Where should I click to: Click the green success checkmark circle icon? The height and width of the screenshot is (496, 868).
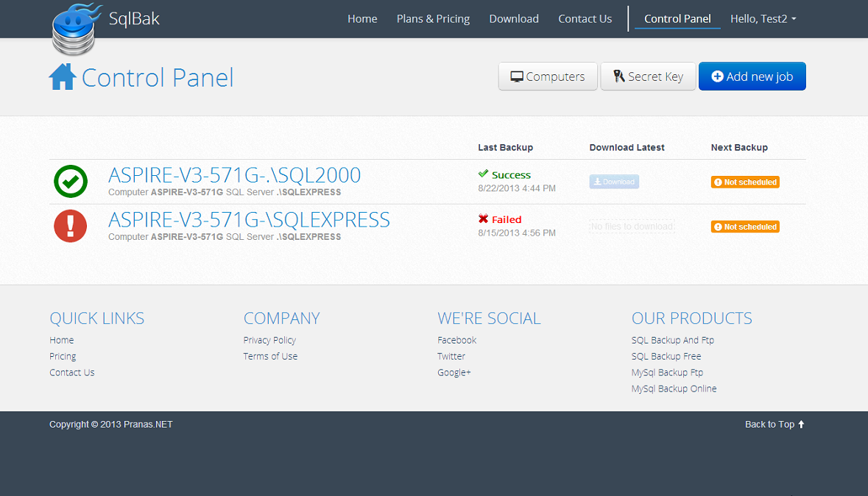click(x=70, y=182)
